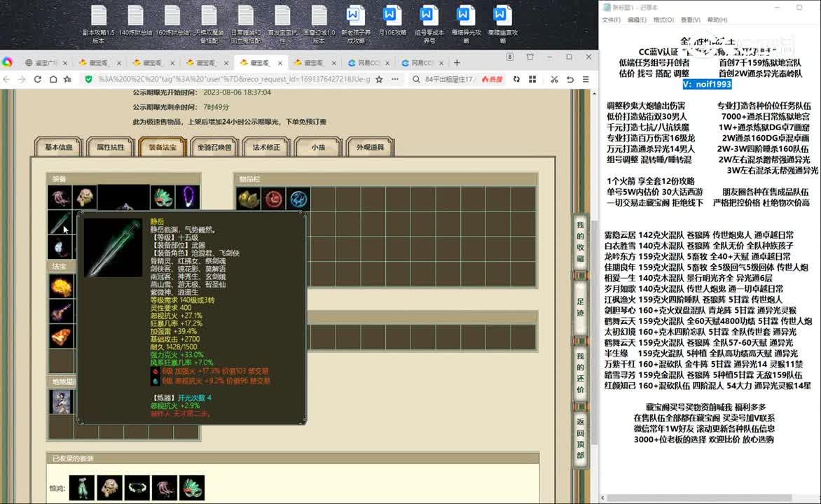Switch to the 属性抗性 tab
This screenshot has width=821, height=504.
click(x=111, y=147)
